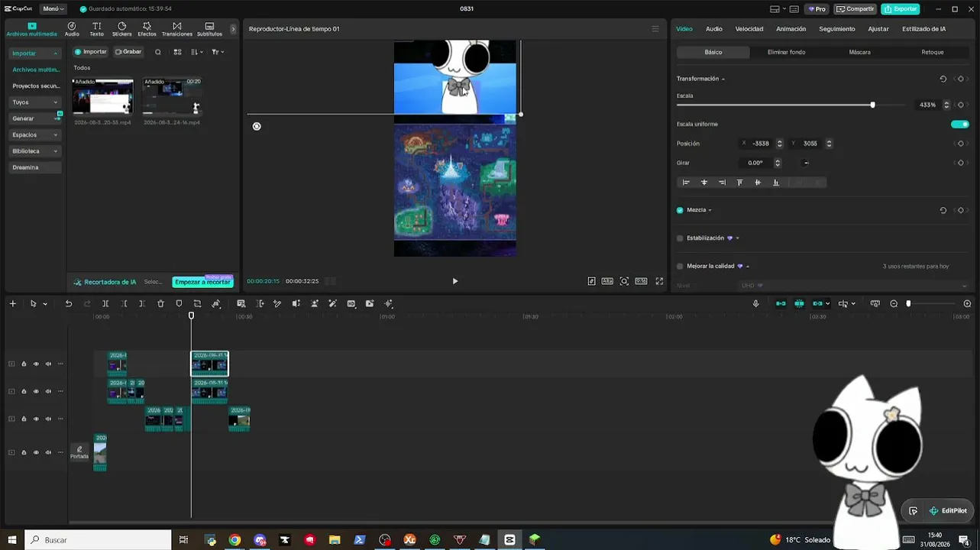Open the Stickers panel icon

[122, 29]
